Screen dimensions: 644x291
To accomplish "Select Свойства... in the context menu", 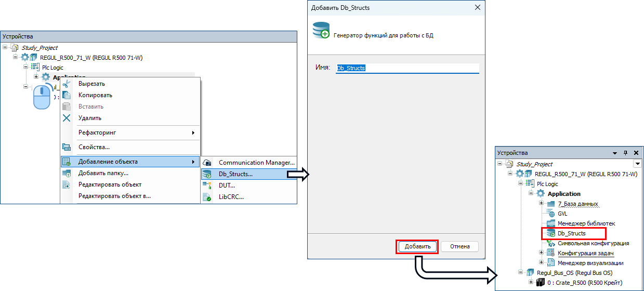I will (94, 147).
